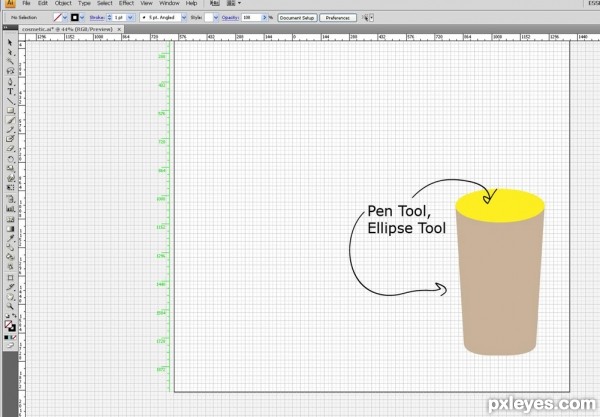Open the Select menu
The width and height of the screenshot is (600, 417).
click(x=104, y=3)
